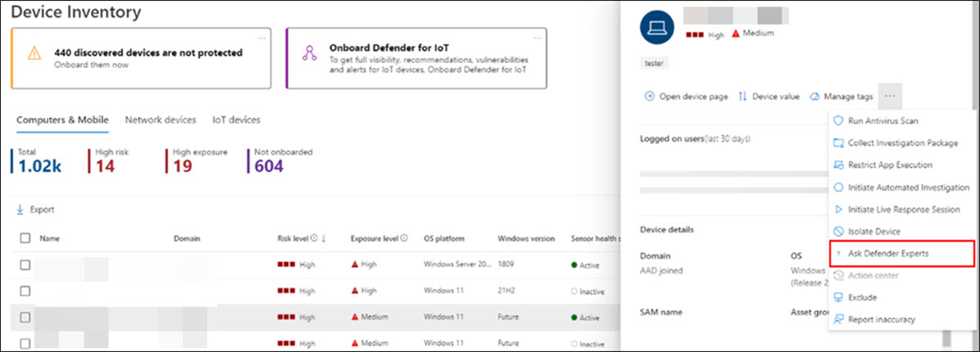Toggle the more actions ellipsis button in the device panel
The image size is (980, 352).
coord(890,97)
